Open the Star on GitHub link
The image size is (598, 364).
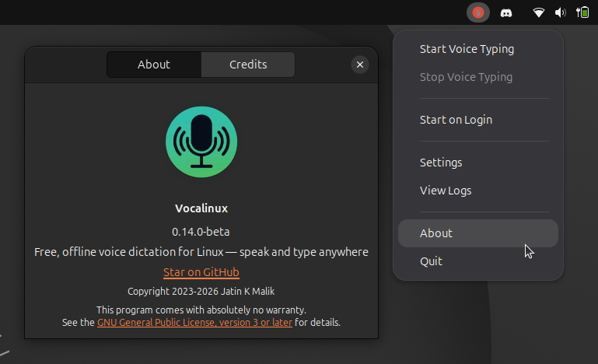tap(201, 272)
